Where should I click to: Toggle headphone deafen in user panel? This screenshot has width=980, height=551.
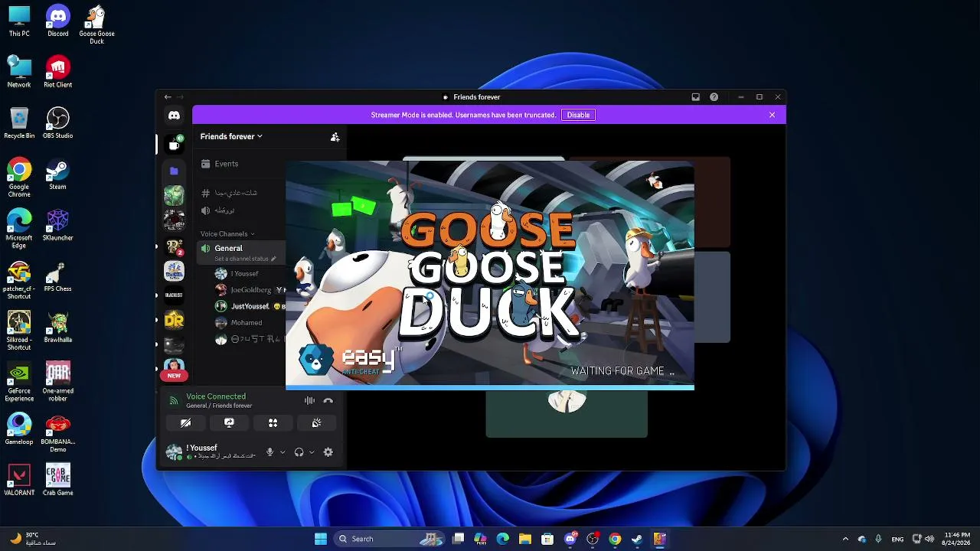pos(299,452)
